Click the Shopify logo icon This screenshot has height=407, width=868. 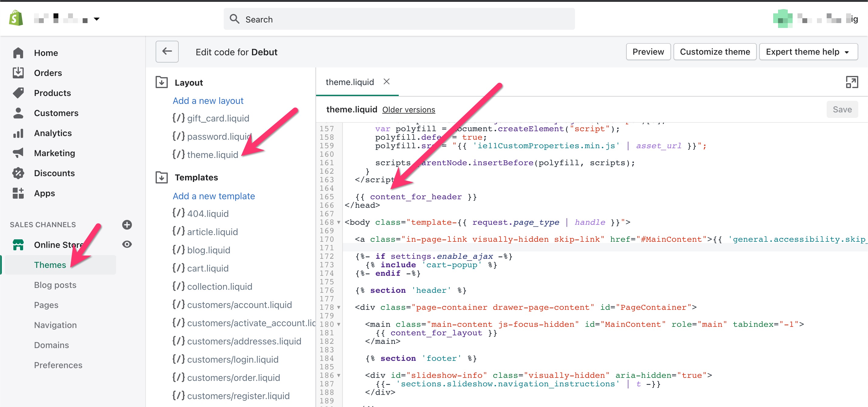point(16,19)
